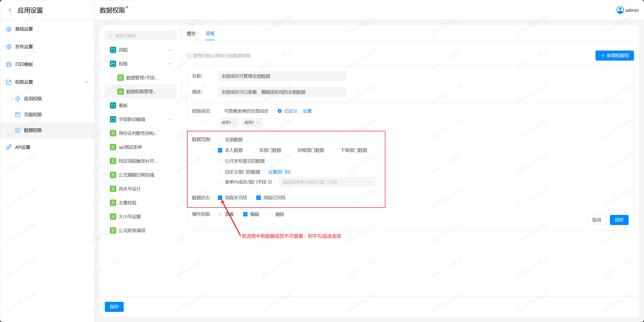Open the 设置部门(0) link

279,172
